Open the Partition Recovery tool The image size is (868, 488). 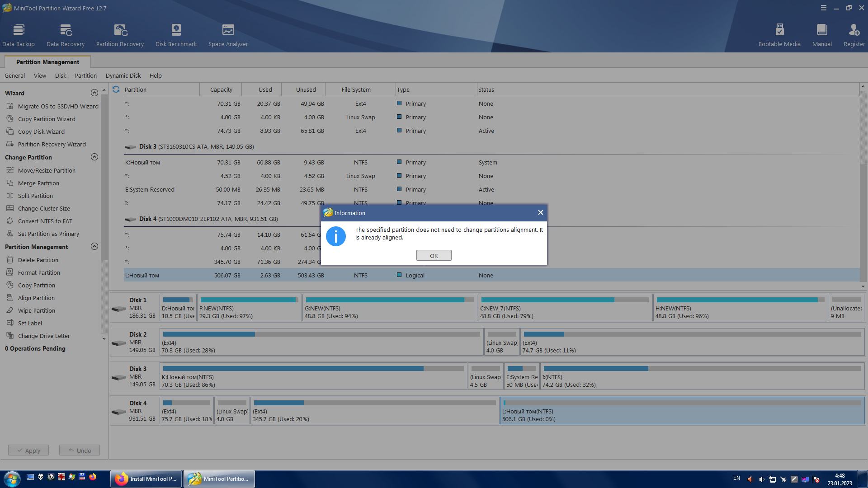point(120,35)
